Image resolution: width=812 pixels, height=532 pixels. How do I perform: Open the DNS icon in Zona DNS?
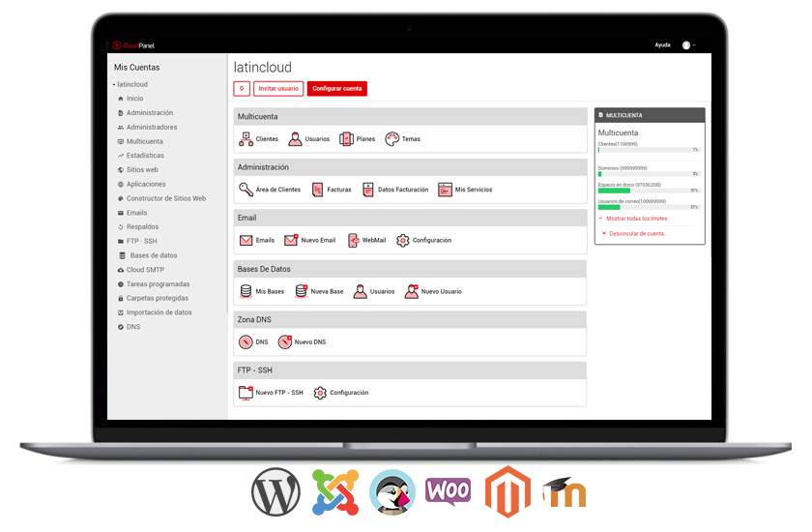(246, 341)
